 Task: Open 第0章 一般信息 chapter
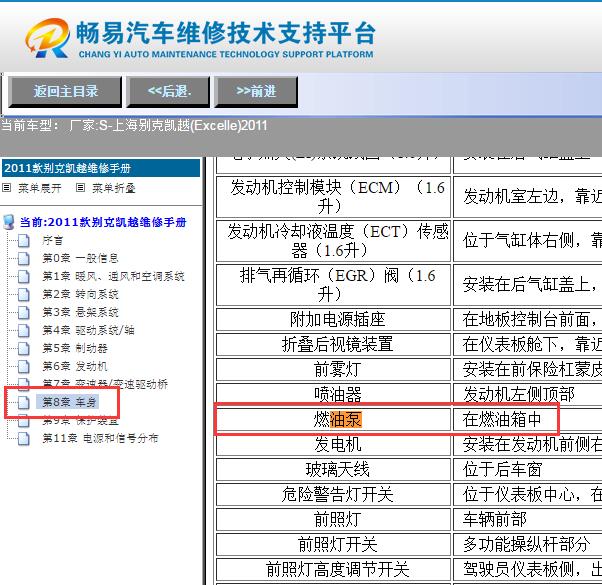click(x=80, y=258)
